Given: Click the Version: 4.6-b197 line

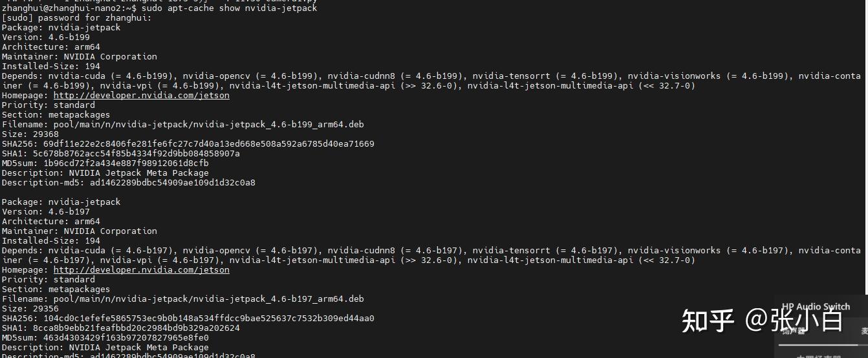Looking at the screenshot, I should coord(46,212).
